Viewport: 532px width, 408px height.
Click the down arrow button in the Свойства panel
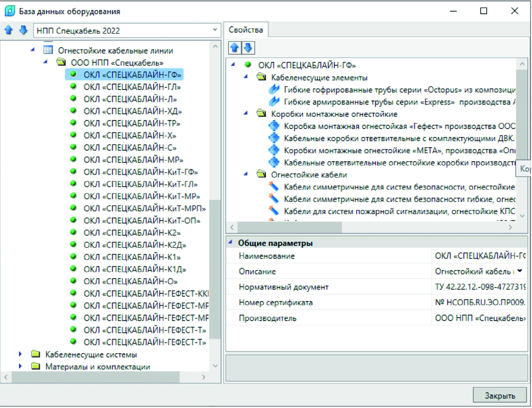pyautogui.click(x=248, y=48)
